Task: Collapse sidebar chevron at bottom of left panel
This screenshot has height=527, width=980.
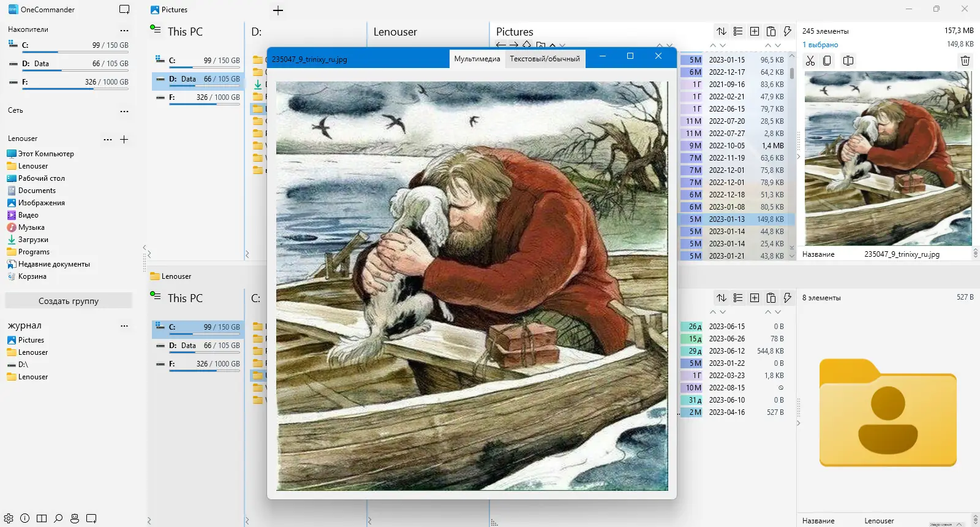Action: (149, 521)
